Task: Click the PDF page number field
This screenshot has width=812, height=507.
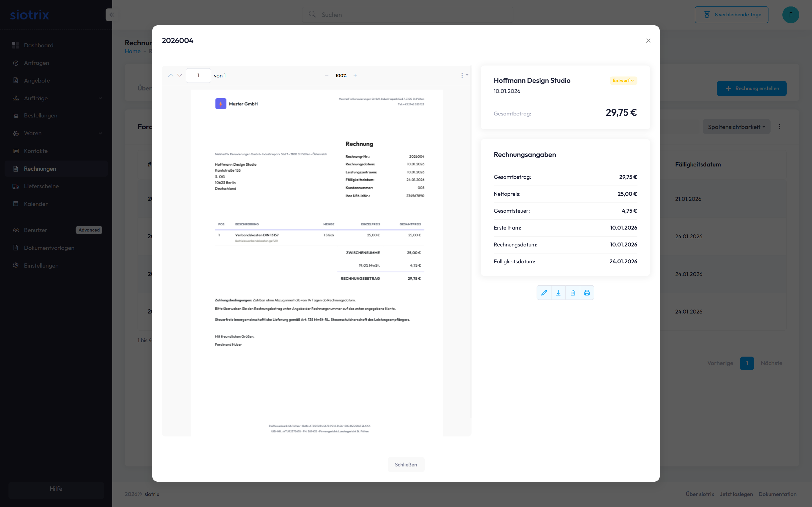Action: tap(198, 75)
